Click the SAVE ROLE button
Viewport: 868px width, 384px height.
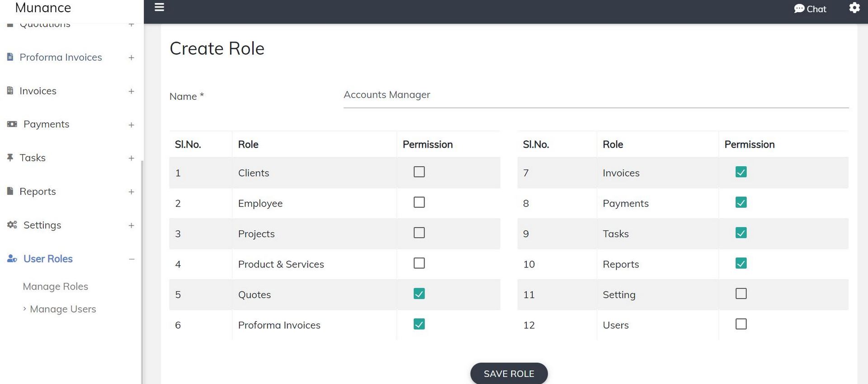[x=509, y=374]
